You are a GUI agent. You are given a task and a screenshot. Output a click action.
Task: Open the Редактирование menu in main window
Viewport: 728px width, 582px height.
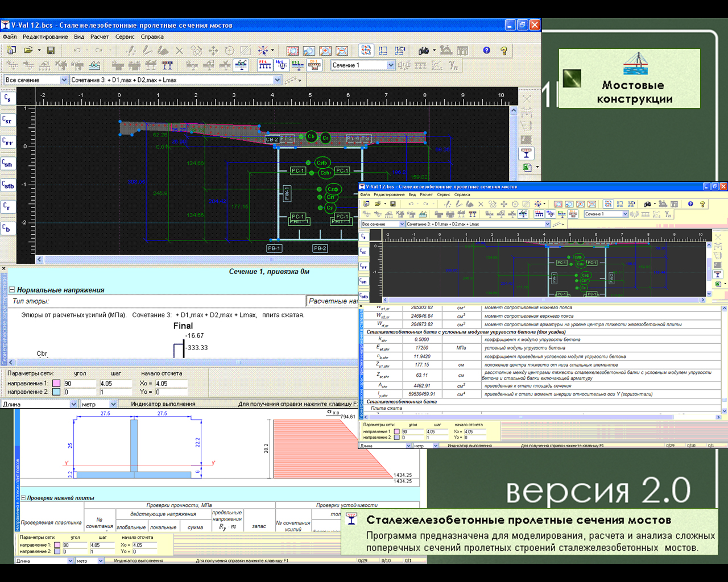pyautogui.click(x=45, y=37)
